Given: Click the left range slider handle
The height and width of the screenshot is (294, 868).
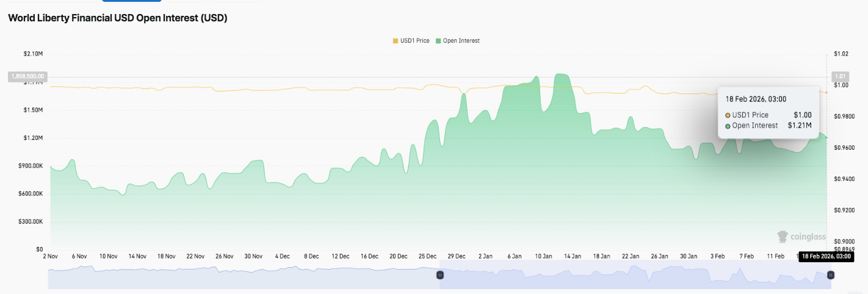Looking at the screenshot, I should coord(439,275).
